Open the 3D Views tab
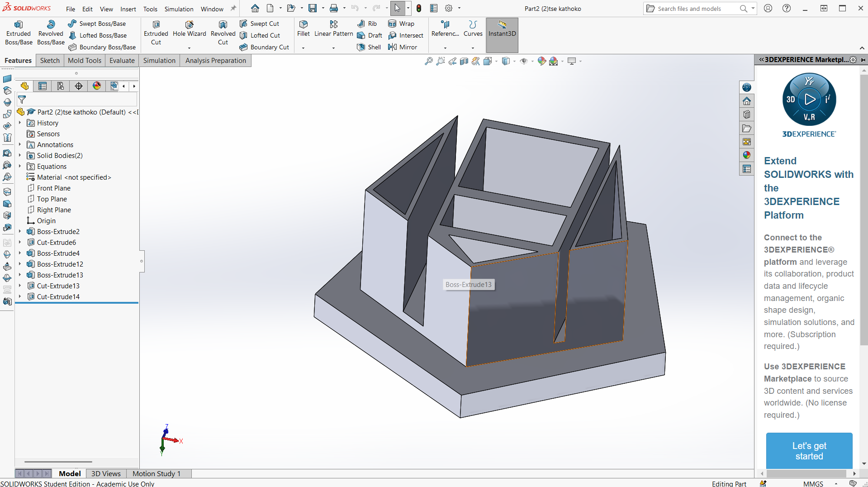The width and height of the screenshot is (868, 487). pyautogui.click(x=106, y=473)
